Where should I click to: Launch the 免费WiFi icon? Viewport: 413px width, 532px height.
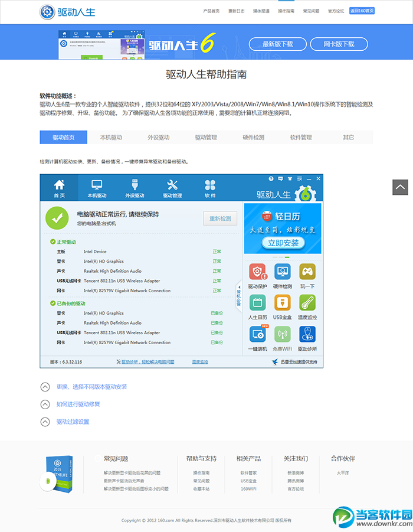click(x=283, y=334)
